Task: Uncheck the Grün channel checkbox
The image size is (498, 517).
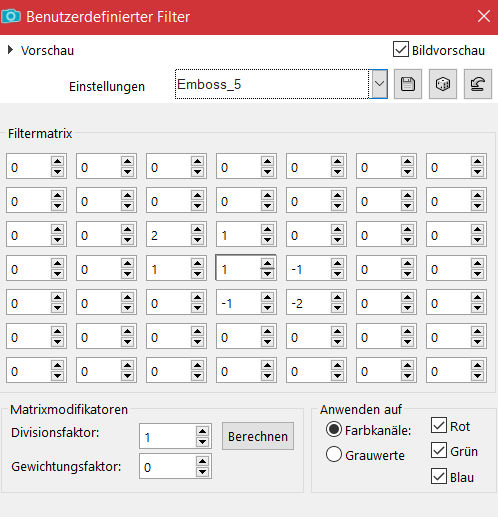Action: (x=439, y=451)
